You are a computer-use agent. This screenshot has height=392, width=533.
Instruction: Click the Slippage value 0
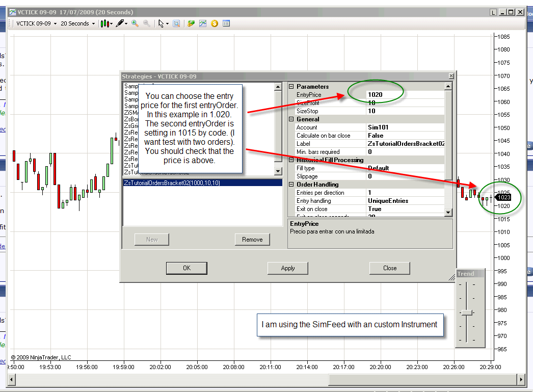pyautogui.click(x=405, y=176)
